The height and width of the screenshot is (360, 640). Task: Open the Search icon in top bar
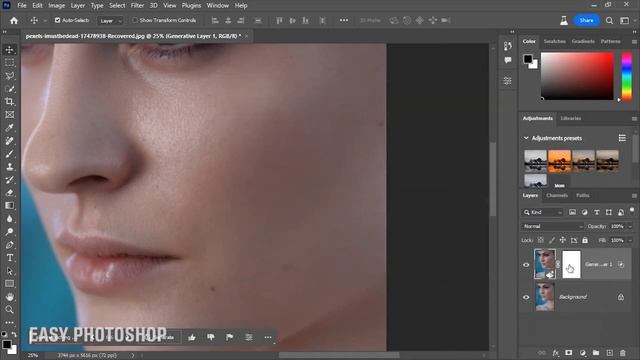[609, 20]
